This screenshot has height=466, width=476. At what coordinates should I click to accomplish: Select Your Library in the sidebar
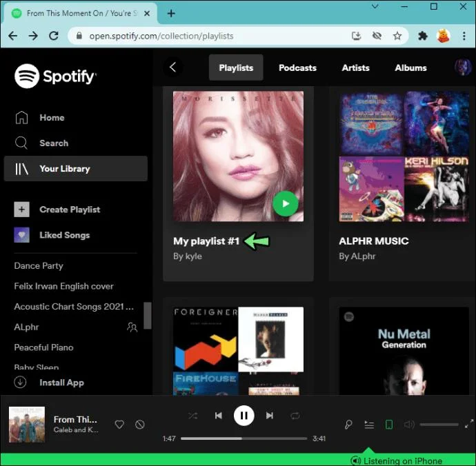[x=76, y=169]
